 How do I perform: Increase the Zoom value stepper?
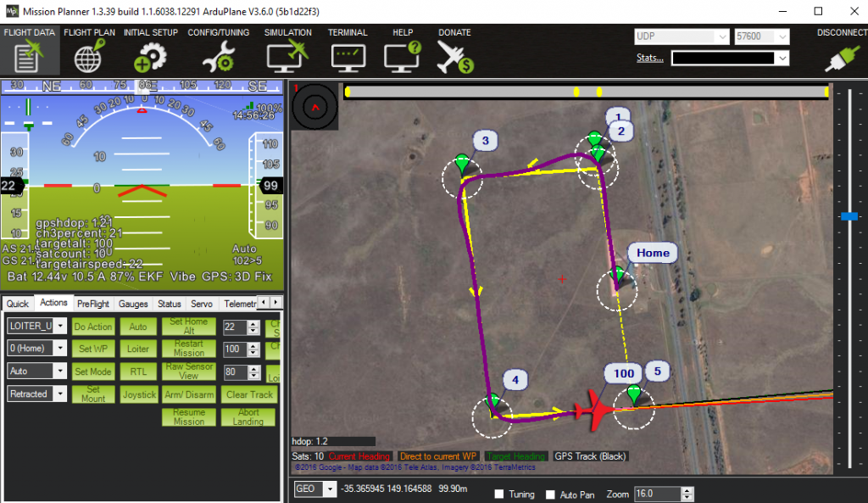pyautogui.click(x=687, y=491)
